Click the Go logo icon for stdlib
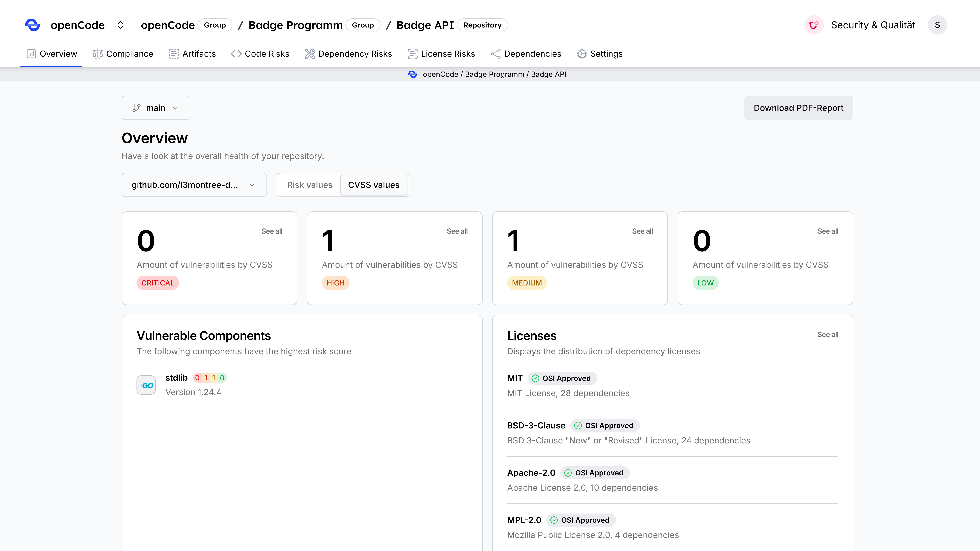 click(x=146, y=385)
